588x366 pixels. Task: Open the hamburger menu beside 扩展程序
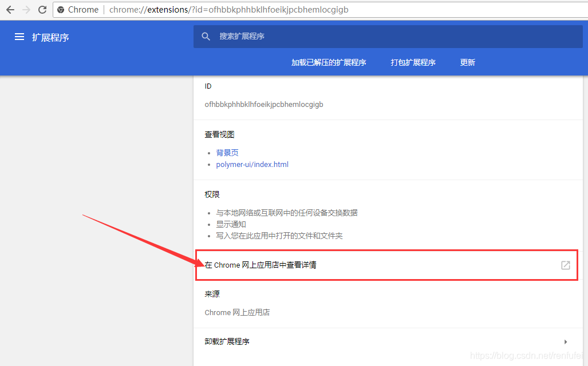tap(19, 37)
